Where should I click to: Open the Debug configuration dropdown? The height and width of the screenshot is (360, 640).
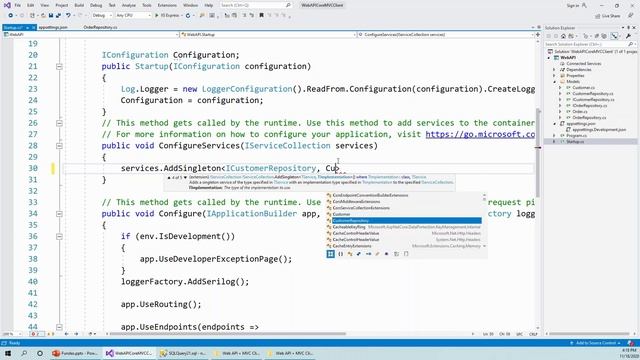click(102, 16)
